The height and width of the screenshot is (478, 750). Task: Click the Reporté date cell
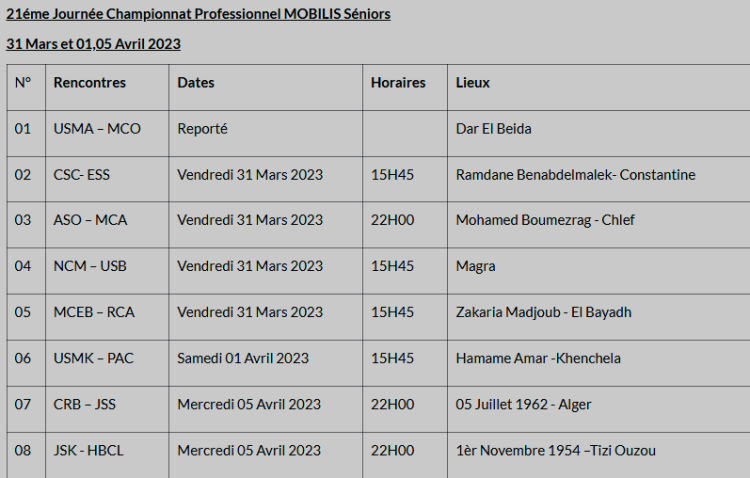(202, 129)
